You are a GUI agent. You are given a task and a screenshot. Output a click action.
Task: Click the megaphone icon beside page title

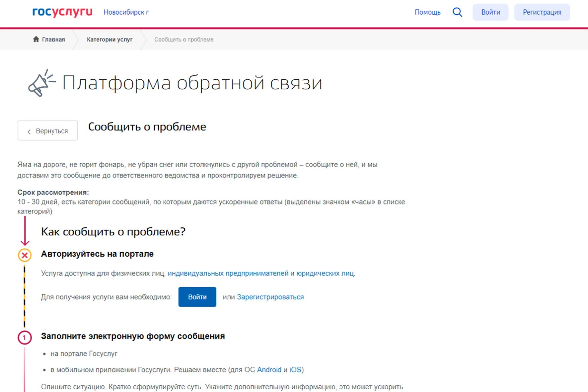coord(41,83)
